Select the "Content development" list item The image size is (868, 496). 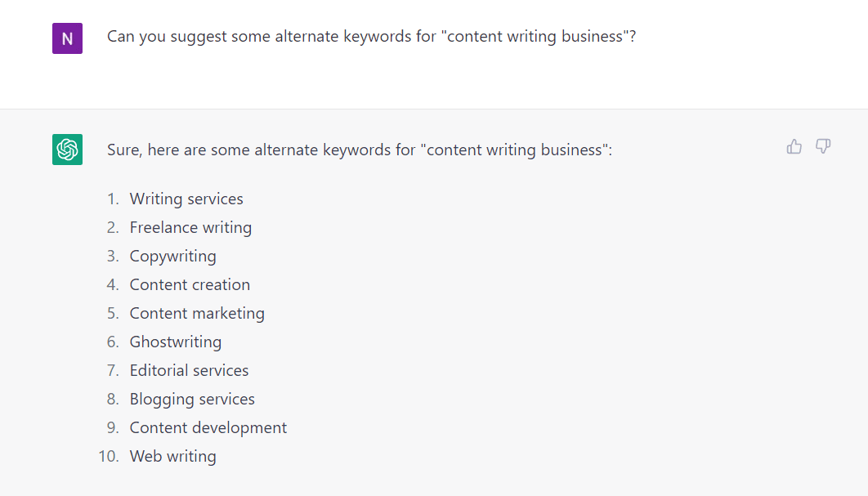tap(208, 428)
